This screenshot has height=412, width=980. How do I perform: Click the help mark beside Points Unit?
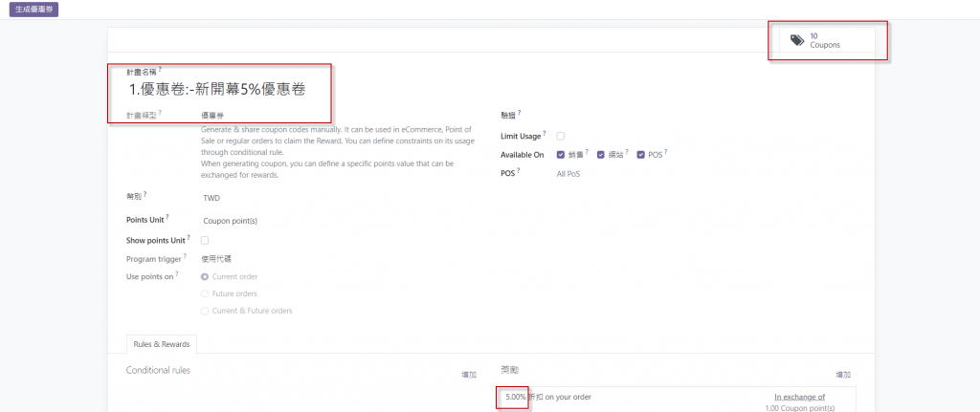coord(167,217)
